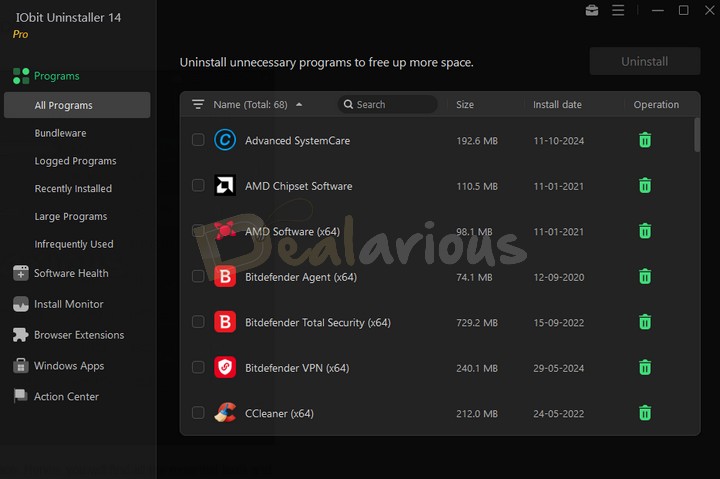The image size is (720, 479).
Task: Click the Advanced SystemCare app icon
Action: pos(225,140)
